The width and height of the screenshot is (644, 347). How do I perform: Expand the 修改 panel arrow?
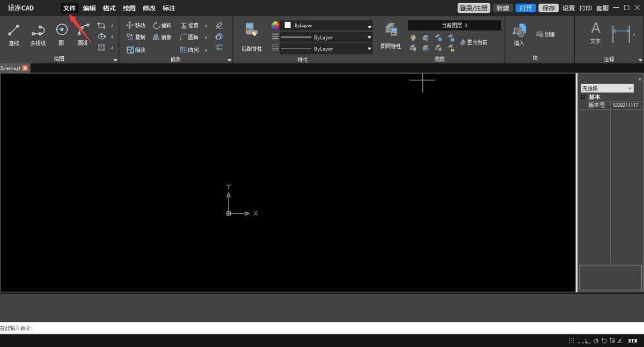(229, 60)
